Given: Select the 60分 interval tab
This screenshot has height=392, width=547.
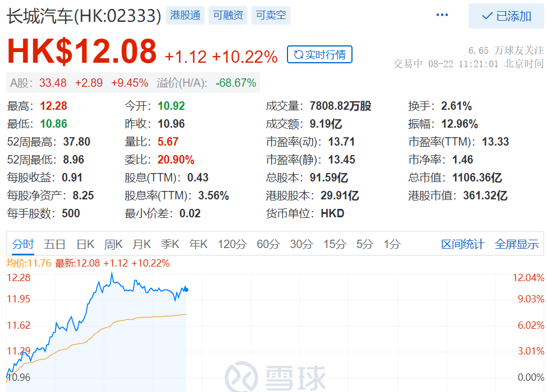Looking at the screenshot, I should (268, 244).
